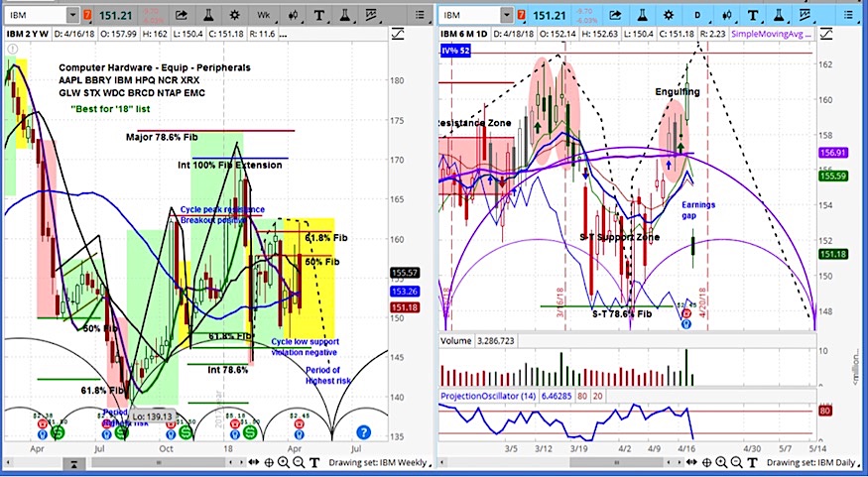
Task: Click Volume label in daily chart subpanel
Action: point(455,341)
